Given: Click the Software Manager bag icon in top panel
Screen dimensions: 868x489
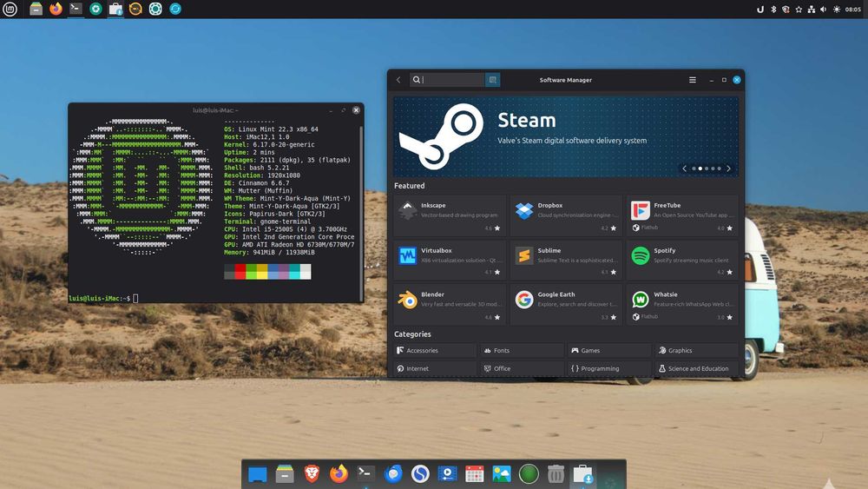Looking at the screenshot, I should pyautogui.click(x=115, y=9).
